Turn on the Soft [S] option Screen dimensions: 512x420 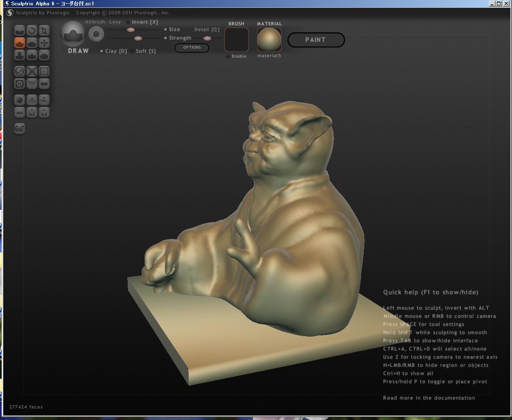click(x=132, y=51)
